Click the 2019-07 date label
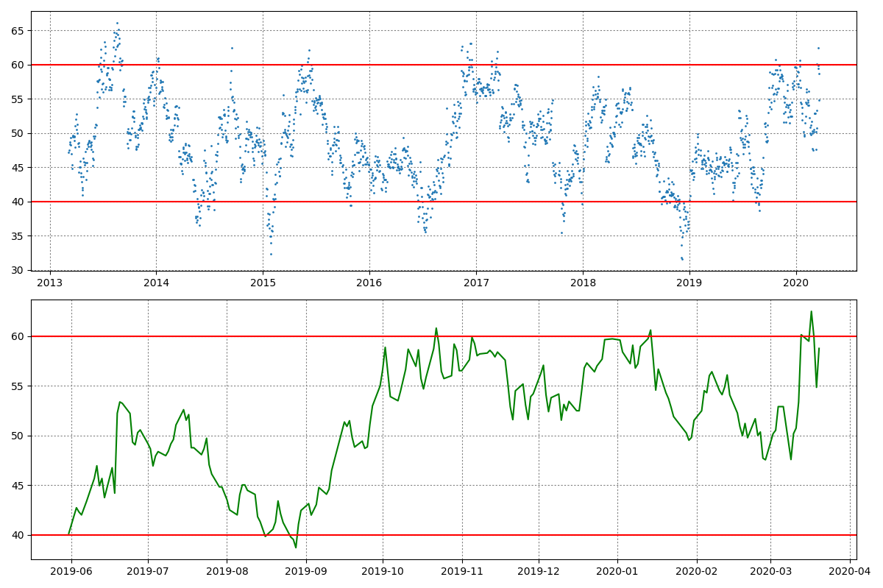Viewport: 883px width, 588px height. (x=148, y=571)
